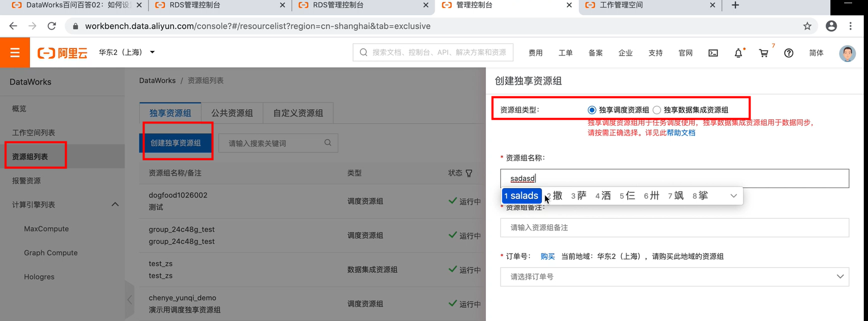Open a new browser tab
The height and width of the screenshot is (321, 868).
coord(735,5)
